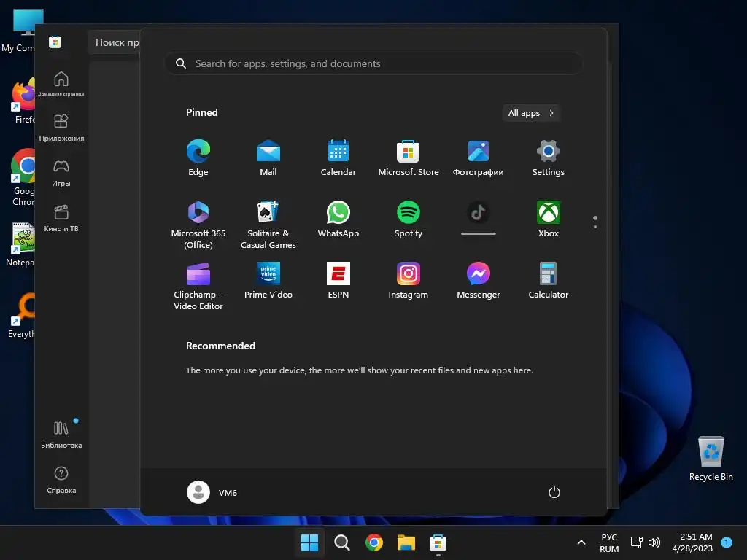747x560 pixels.
Task: Show hidden tray icons chevron
Action: tap(581, 542)
